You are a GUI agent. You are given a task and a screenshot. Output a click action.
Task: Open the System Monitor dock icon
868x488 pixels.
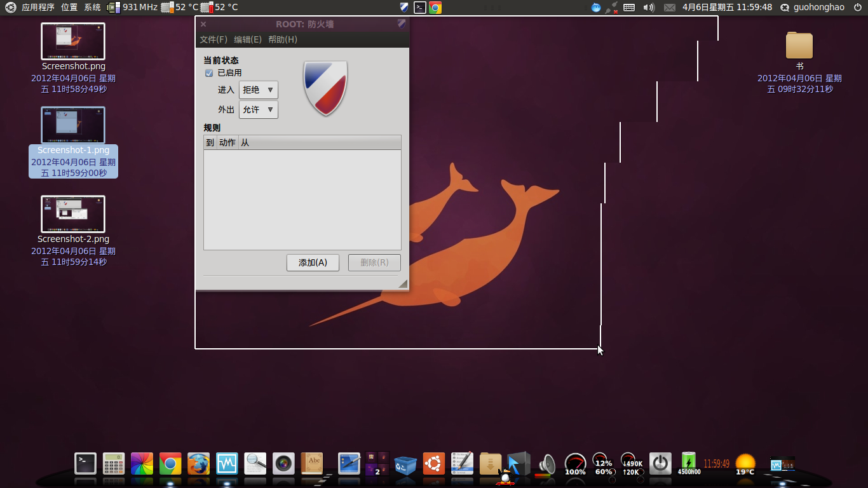point(227,463)
